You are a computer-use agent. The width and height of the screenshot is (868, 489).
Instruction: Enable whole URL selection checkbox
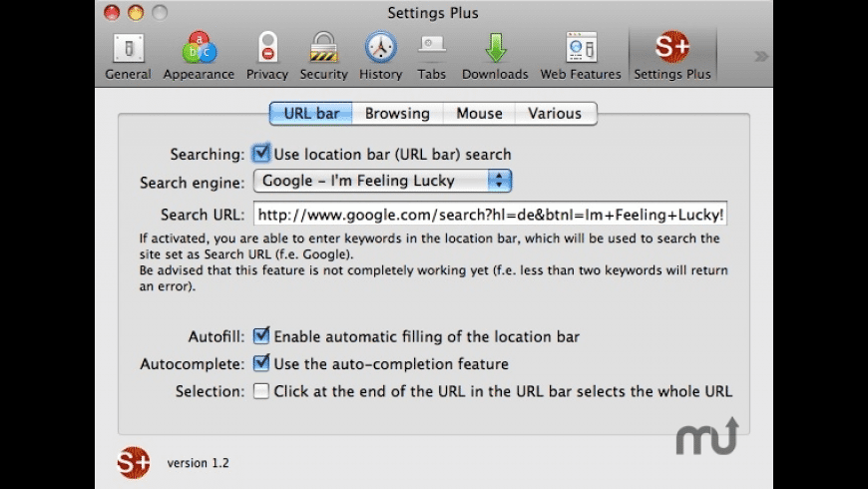(x=261, y=391)
